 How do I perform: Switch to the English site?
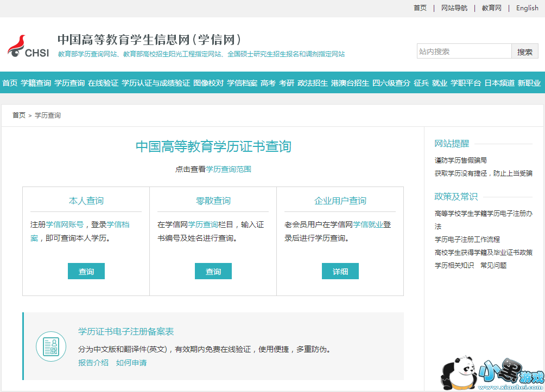(527, 8)
